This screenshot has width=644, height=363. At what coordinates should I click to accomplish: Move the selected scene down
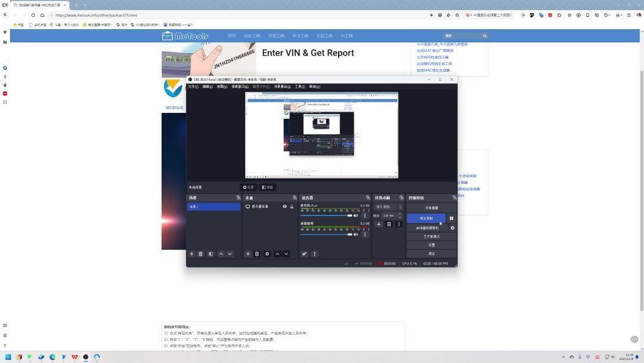click(230, 254)
